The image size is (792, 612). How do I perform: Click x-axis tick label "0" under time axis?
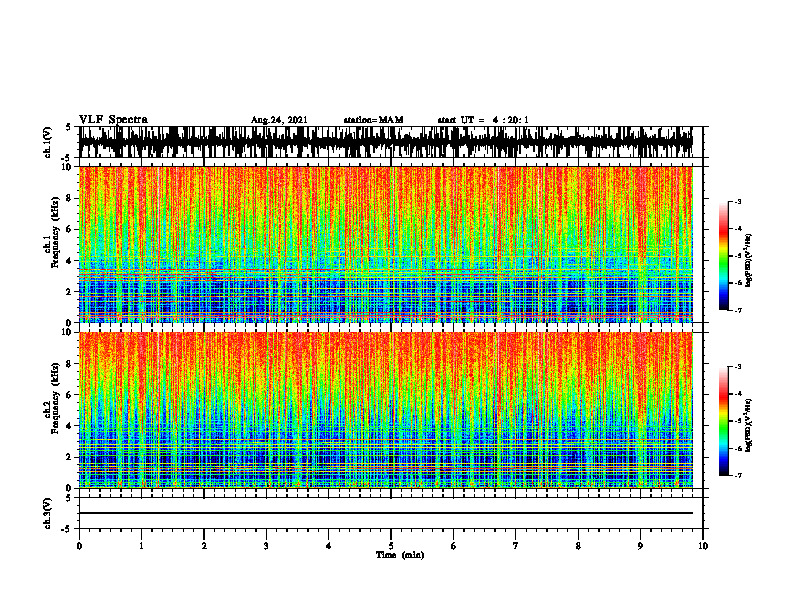79,546
